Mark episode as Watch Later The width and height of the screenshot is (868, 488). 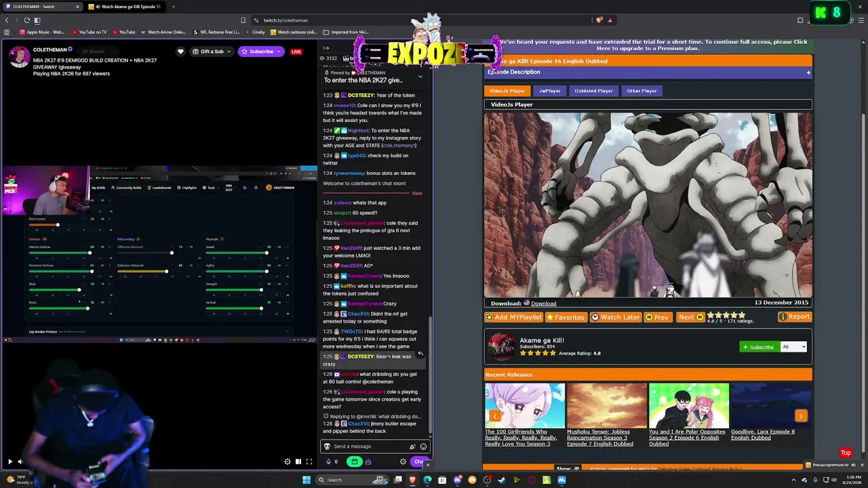pos(615,317)
